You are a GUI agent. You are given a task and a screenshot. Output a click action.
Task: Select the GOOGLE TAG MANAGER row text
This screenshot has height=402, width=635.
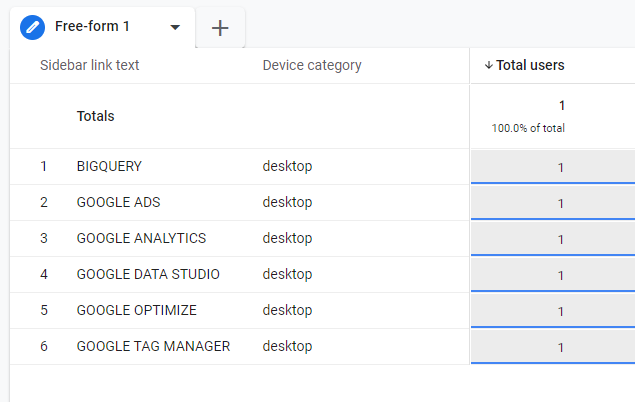click(x=153, y=347)
